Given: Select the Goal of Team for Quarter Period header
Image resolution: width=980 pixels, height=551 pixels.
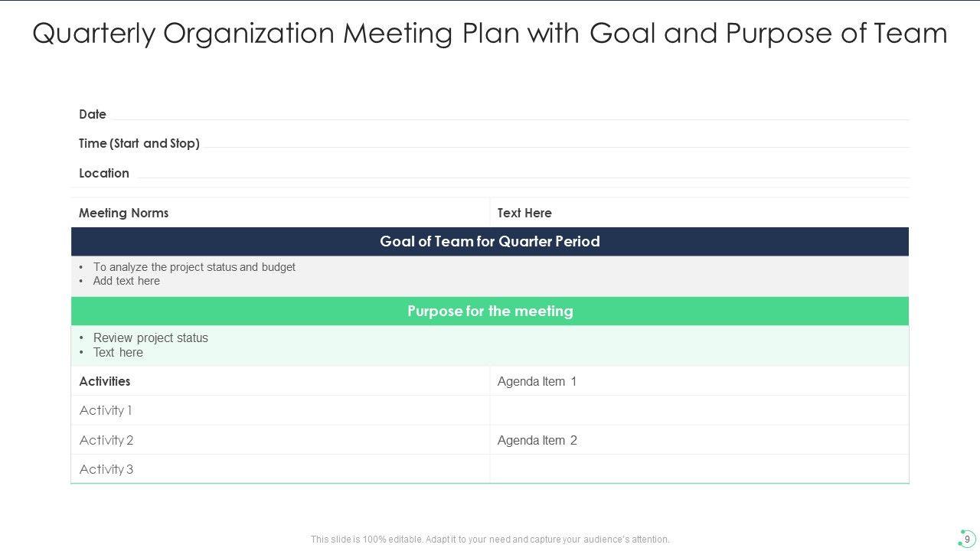Looking at the screenshot, I should click(x=490, y=242).
